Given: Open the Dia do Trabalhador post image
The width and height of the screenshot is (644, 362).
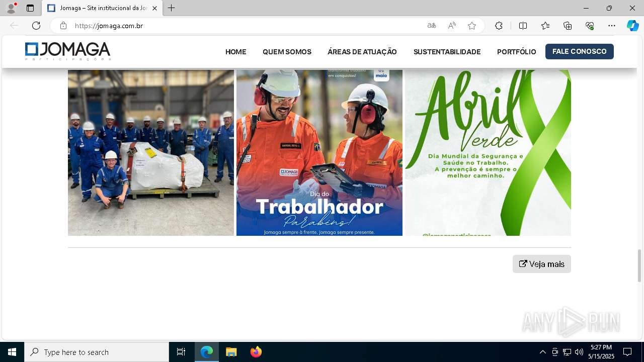Looking at the screenshot, I should [319, 153].
